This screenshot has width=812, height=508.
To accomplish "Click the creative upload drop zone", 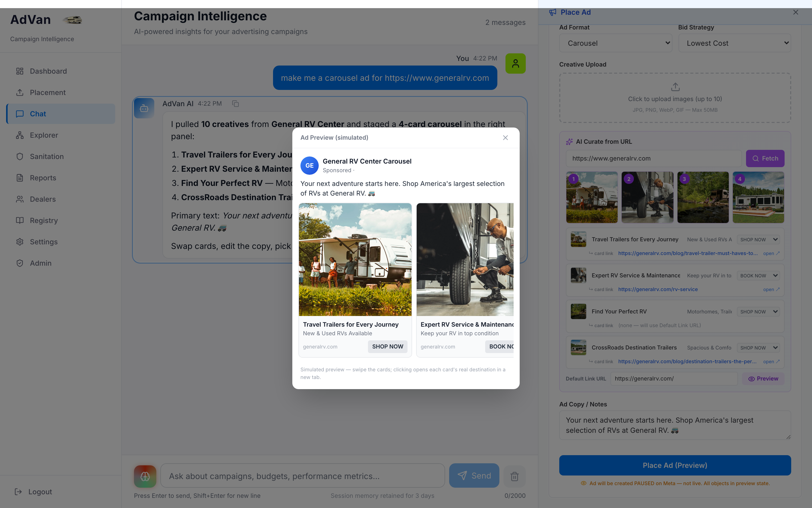I will point(675,98).
